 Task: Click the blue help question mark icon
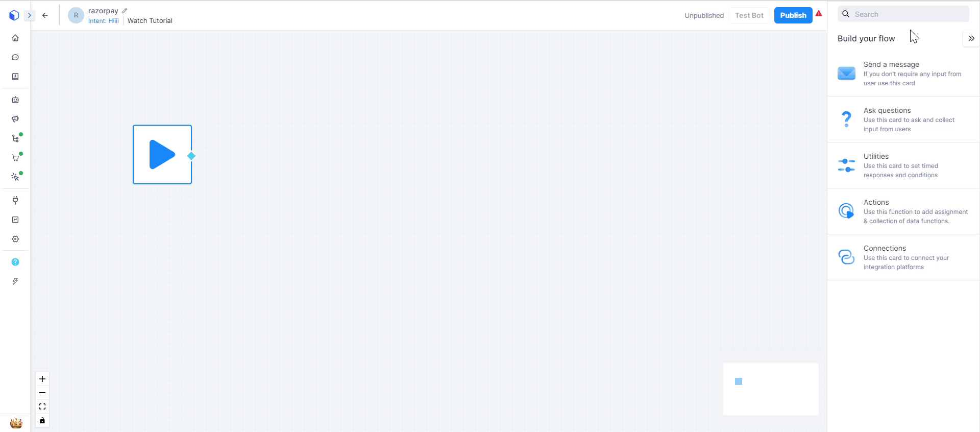coord(15,262)
